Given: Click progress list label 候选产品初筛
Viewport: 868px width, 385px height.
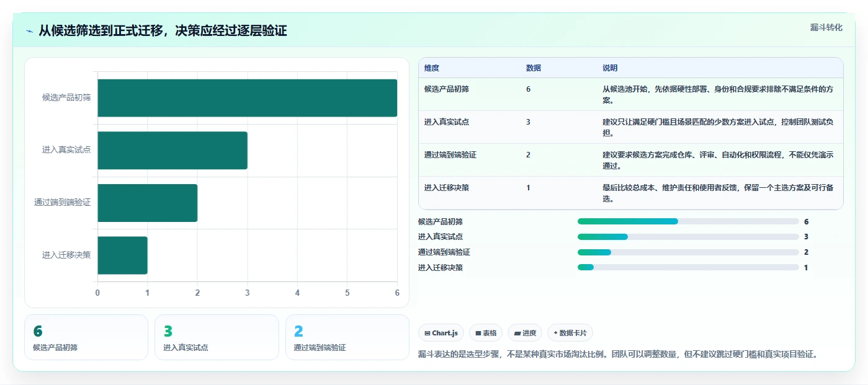Looking at the screenshot, I should 441,221.
